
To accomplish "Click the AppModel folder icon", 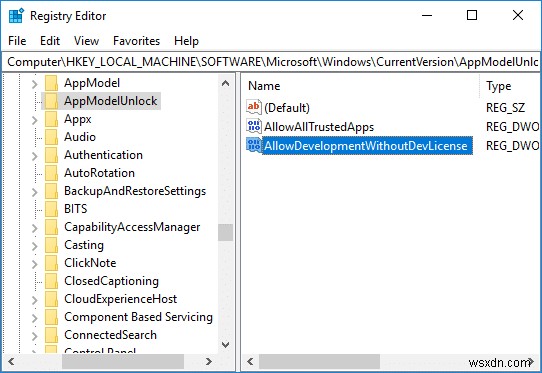I will 51,83.
